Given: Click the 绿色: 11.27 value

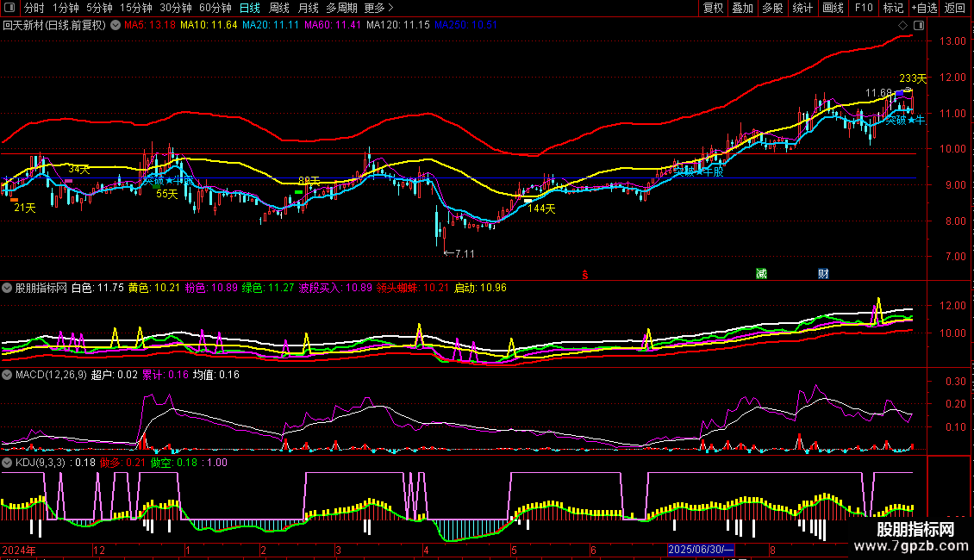Looking at the screenshot, I should pos(268,288).
